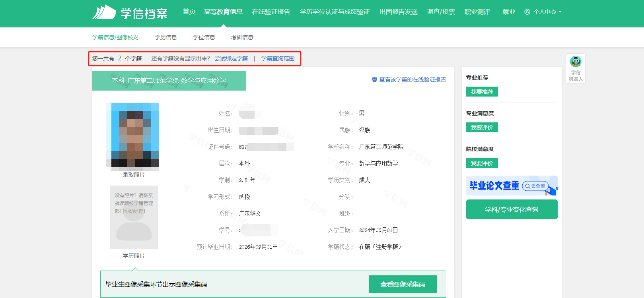Click the 毕业生图像采集环节出示图像采集码 text
This screenshot has height=298, width=644.
[x=156, y=284]
